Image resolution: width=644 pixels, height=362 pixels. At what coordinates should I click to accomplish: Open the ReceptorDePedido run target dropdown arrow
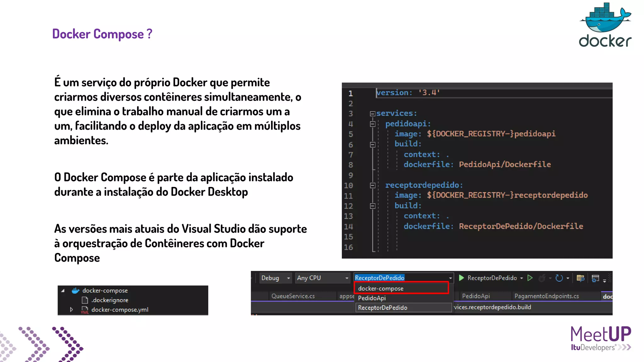(521, 278)
